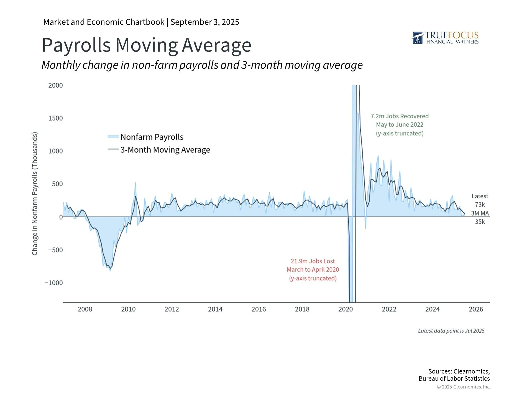The image size is (532, 399).
Task: Click the '21.9m Jobs Lost' annotation
Action: tap(313, 261)
